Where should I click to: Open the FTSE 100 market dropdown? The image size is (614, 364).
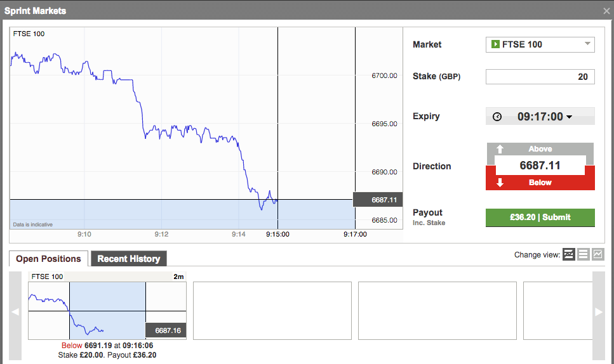(x=540, y=44)
